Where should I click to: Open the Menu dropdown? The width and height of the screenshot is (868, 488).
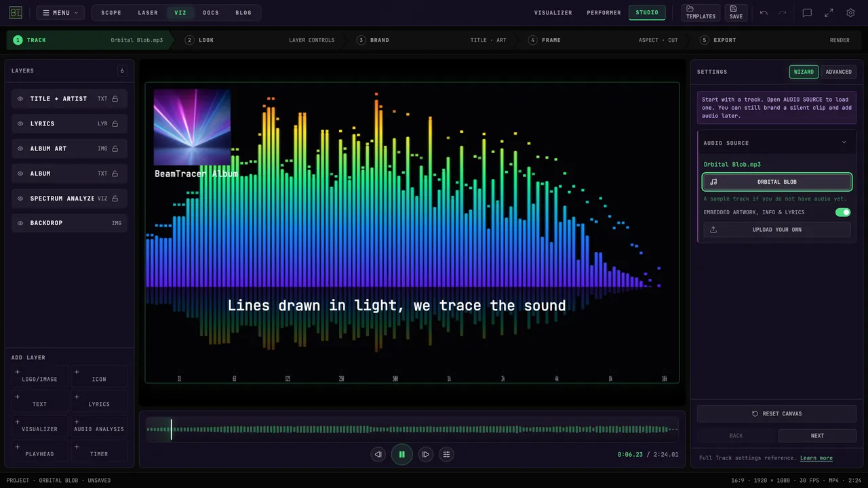[x=60, y=13]
